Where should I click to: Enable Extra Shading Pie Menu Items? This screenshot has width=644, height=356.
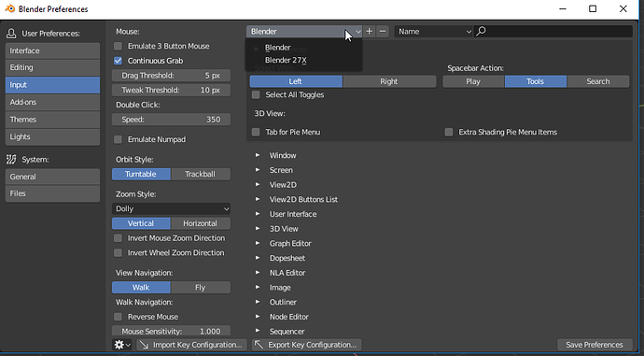point(449,132)
